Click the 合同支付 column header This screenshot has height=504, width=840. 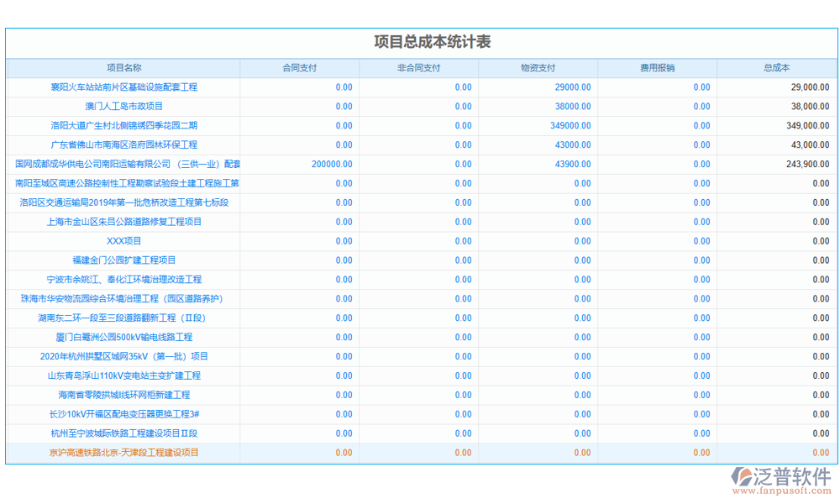pyautogui.click(x=300, y=68)
